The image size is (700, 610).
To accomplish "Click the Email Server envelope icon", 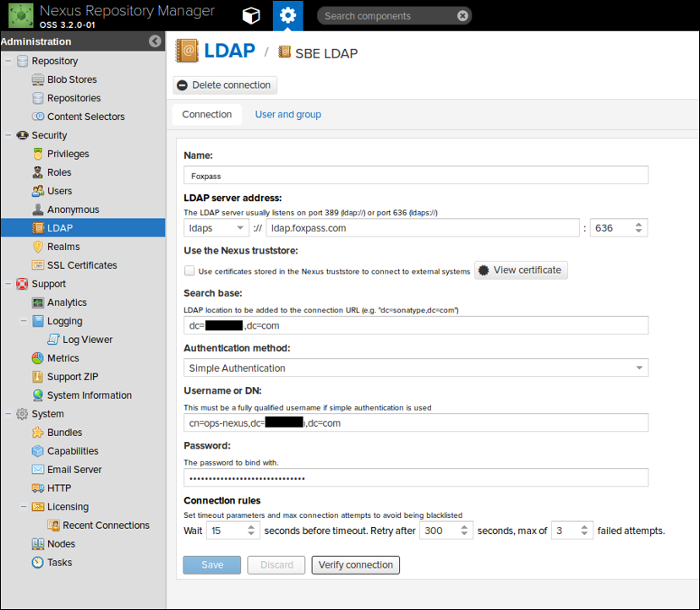I will 38,470.
